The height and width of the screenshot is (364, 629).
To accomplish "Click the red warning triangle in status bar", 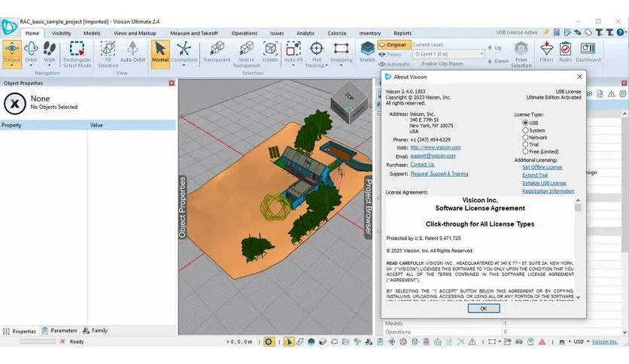I will click(x=542, y=341).
